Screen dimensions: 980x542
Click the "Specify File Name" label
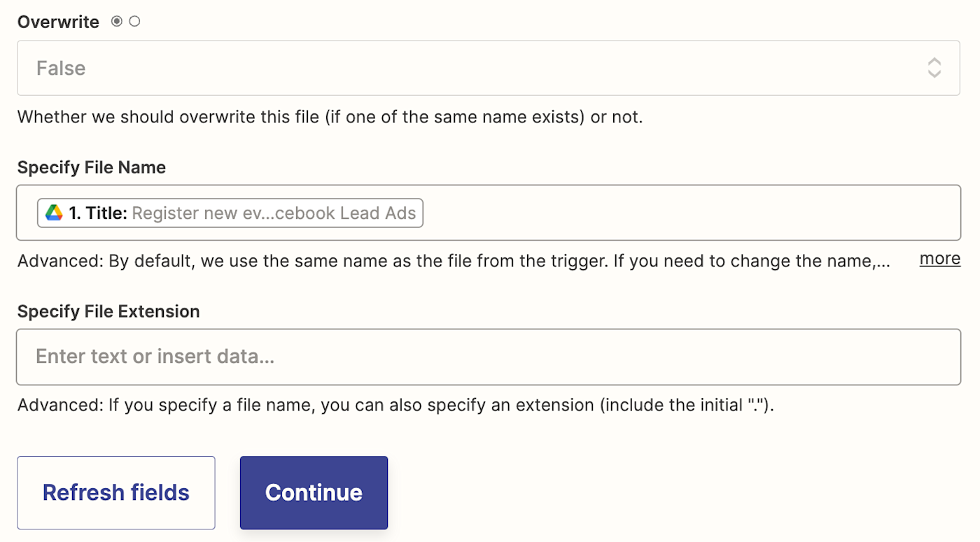click(92, 168)
